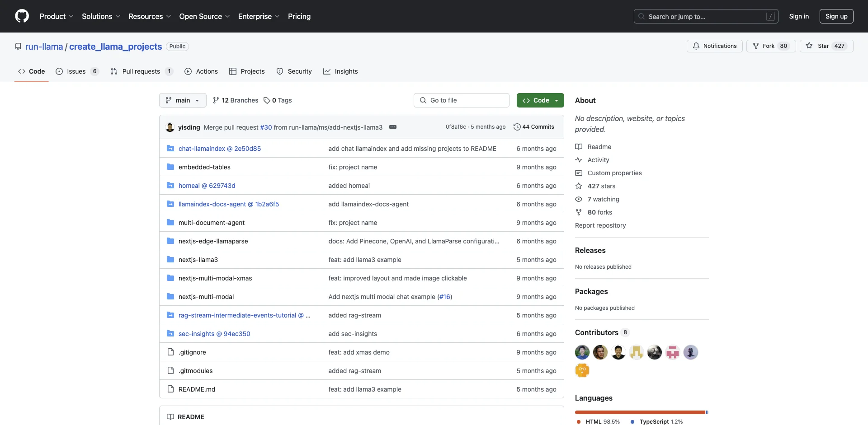This screenshot has height=425, width=868.
Task: Expand the Open Source menu
Action: pos(205,16)
